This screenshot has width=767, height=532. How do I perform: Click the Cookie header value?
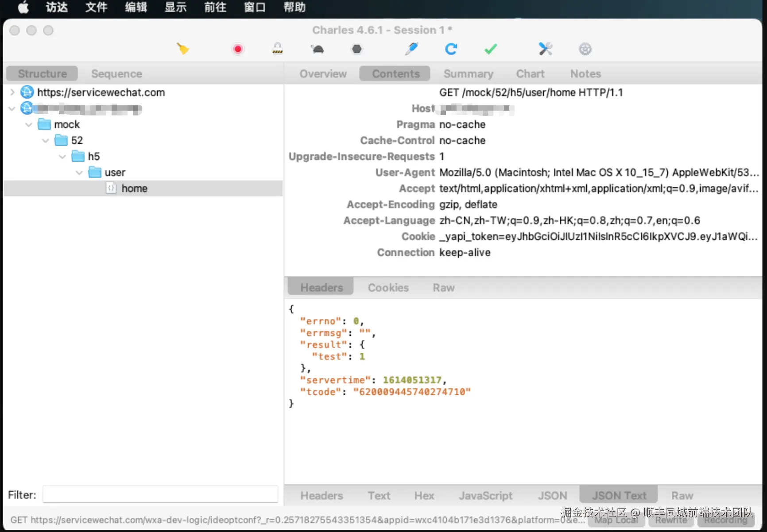pyautogui.click(x=598, y=236)
